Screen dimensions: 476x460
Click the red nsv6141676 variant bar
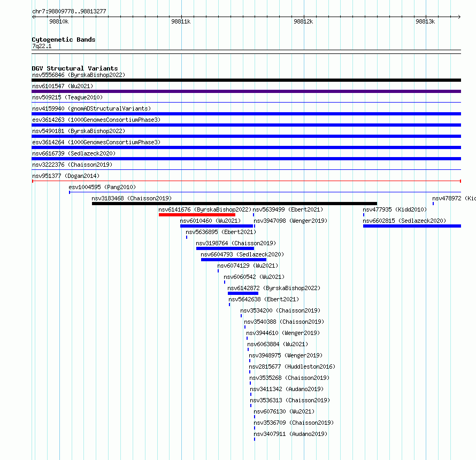[x=197, y=215]
